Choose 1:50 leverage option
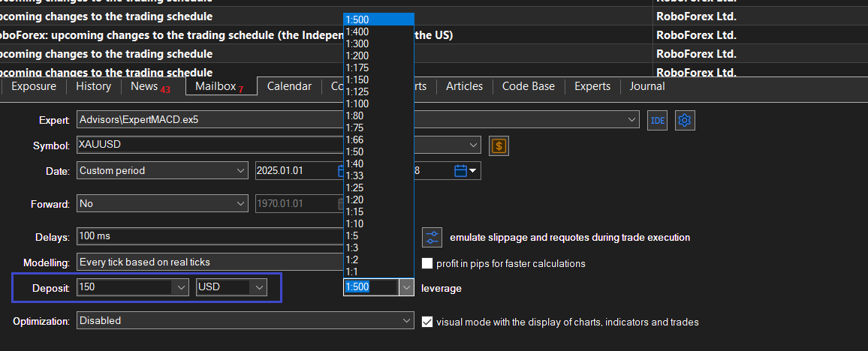This screenshot has height=351, width=868. point(354,151)
